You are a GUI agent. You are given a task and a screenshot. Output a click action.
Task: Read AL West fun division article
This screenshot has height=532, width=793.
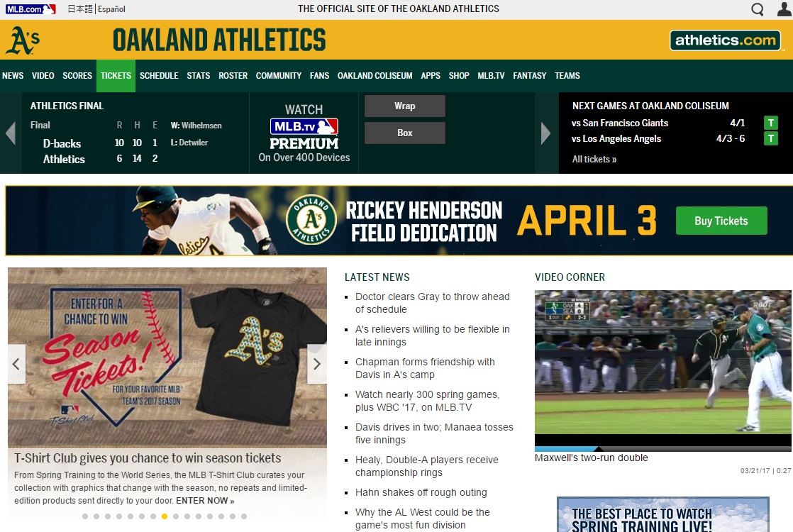point(422,519)
